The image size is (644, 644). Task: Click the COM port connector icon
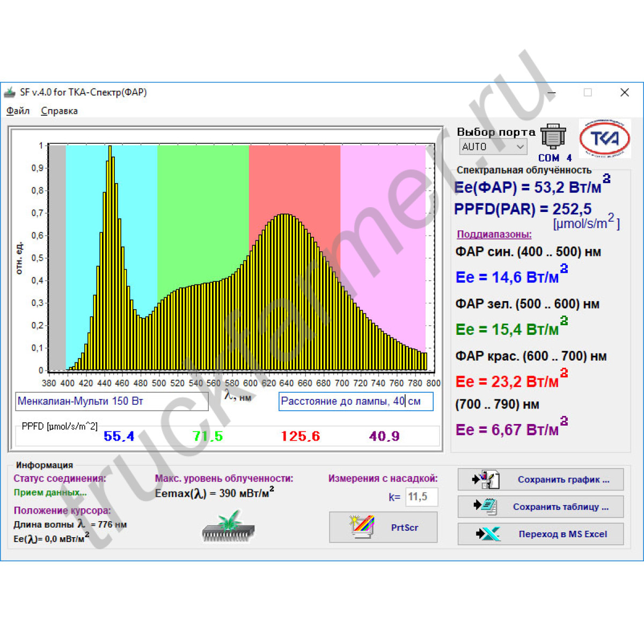pyautogui.click(x=553, y=137)
